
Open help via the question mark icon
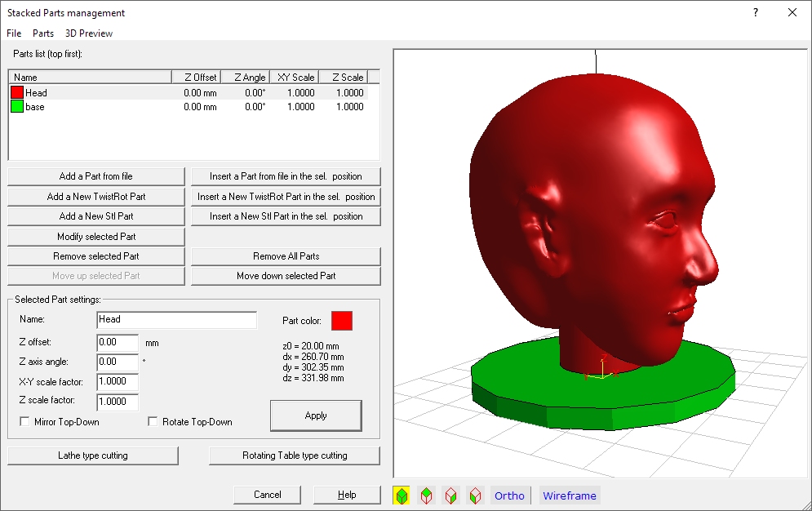point(755,12)
